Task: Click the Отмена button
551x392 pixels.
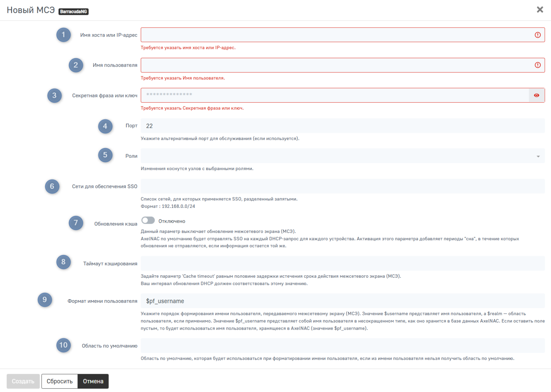Action: tap(93, 381)
